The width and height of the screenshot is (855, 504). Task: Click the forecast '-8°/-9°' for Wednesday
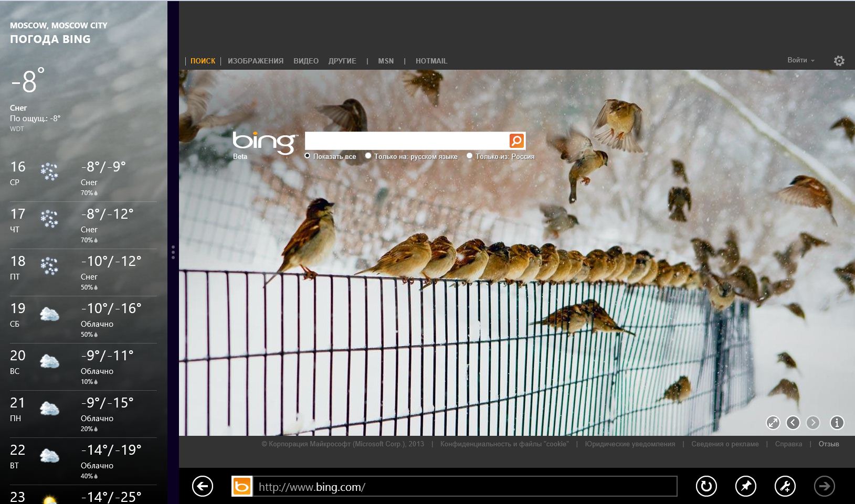pos(103,167)
